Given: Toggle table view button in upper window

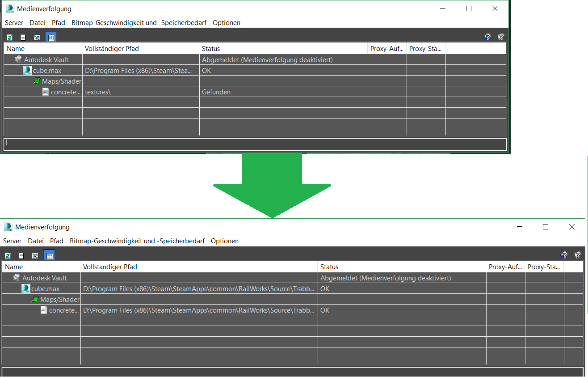Looking at the screenshot, I should click(51, 38).
